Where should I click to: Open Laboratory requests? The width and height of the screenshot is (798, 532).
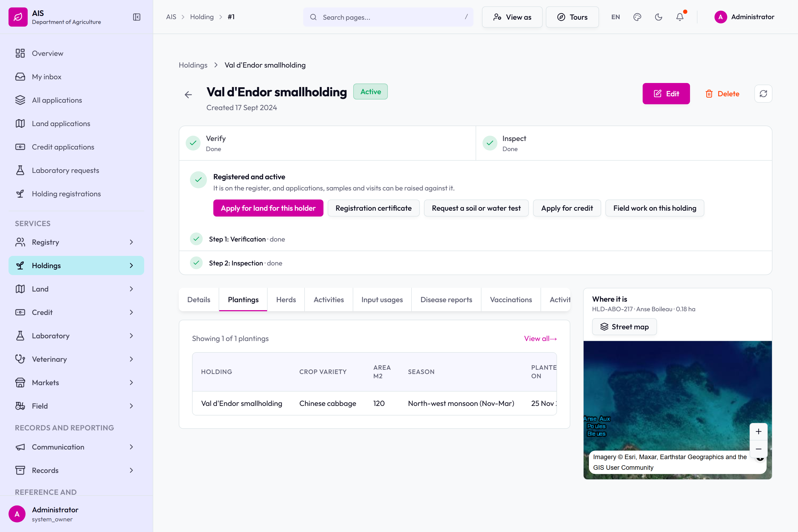pos(76,170)
